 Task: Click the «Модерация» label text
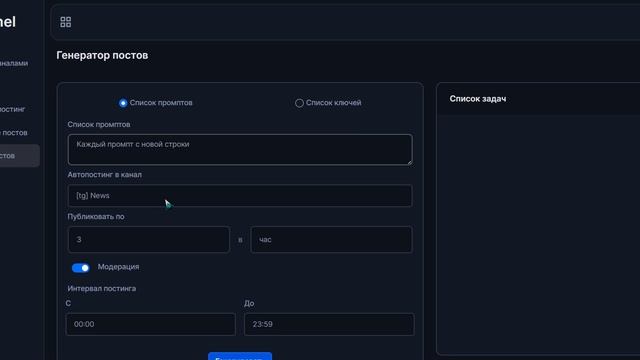coord(118,267)
